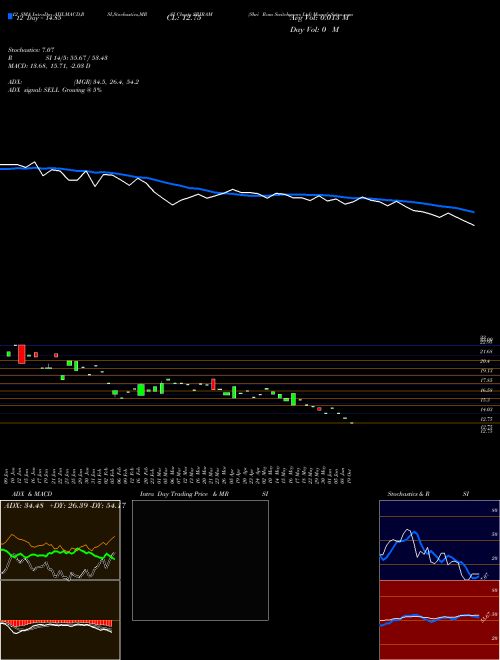Click the 15.3 price axis label
Image resolution: width=500 pixels, height=660 pixels.
(x=485, y=400)
